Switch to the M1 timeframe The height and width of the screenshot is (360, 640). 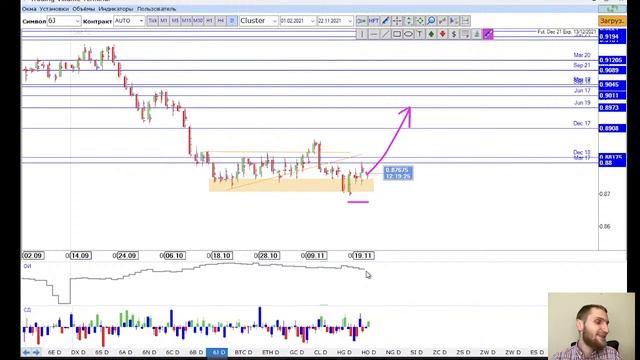164,20
